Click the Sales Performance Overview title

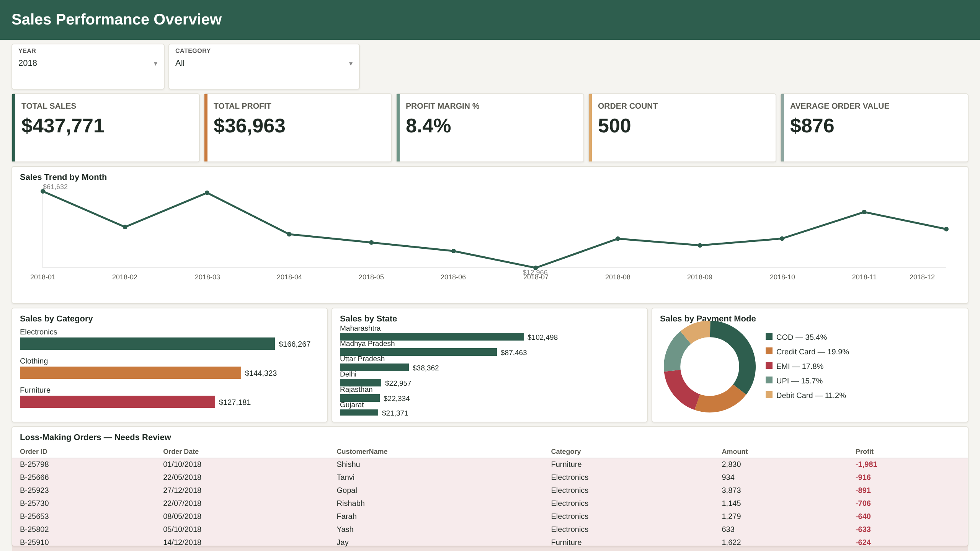(x=117, y=20)
